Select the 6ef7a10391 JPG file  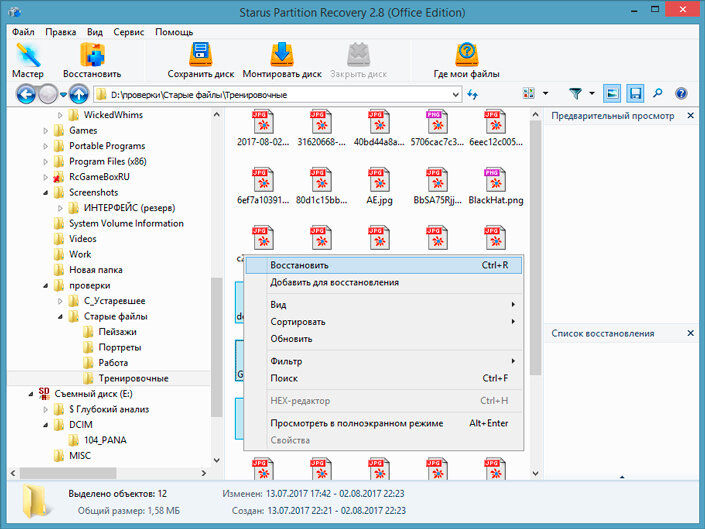(x=263, y=187)
